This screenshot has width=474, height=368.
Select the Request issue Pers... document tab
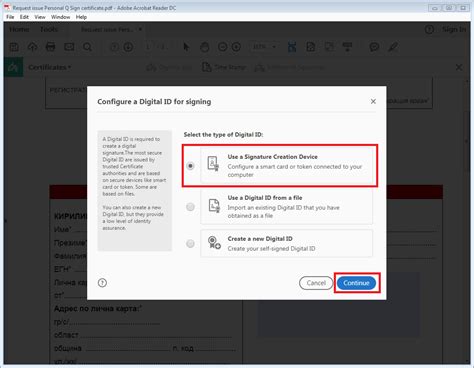[107, 29]
